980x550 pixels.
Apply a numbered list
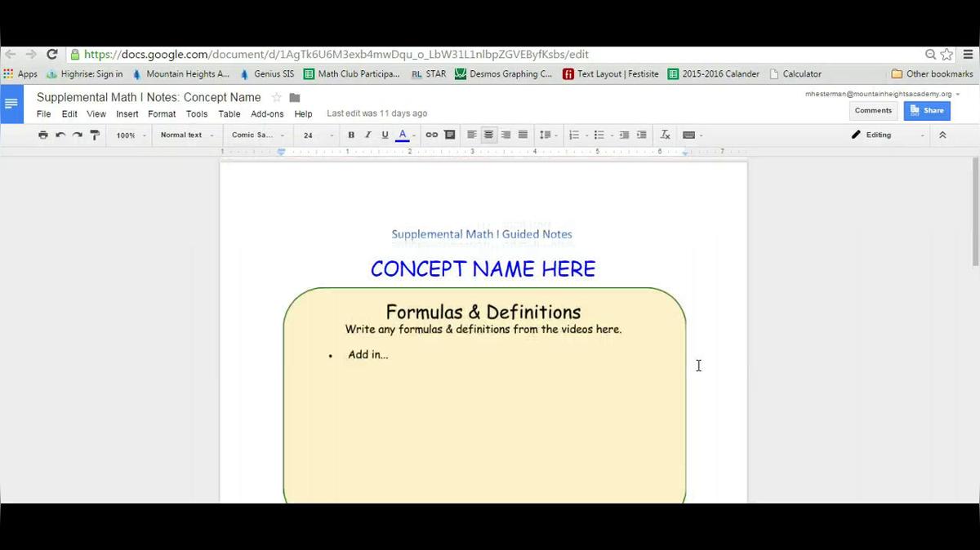click(575, 135)
